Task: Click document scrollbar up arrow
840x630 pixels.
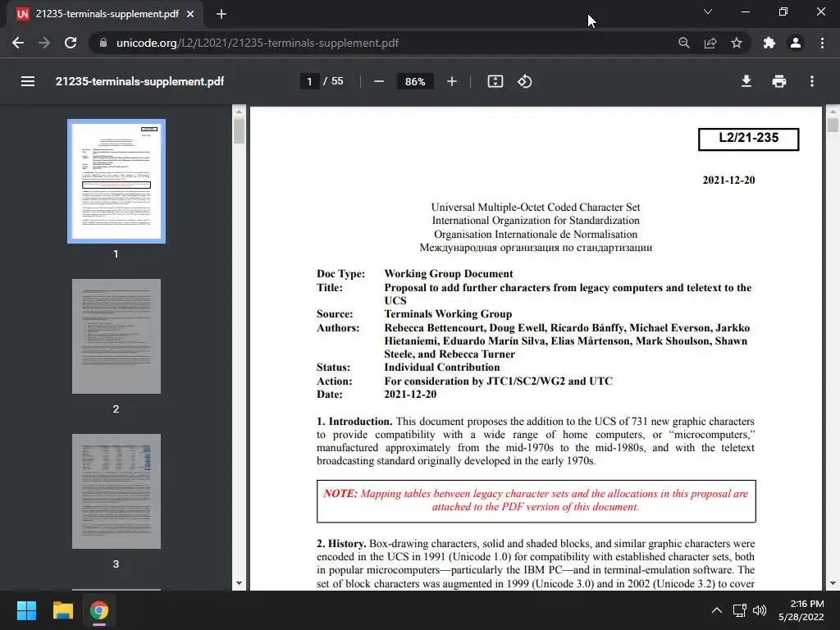Action: coord(833,112)
